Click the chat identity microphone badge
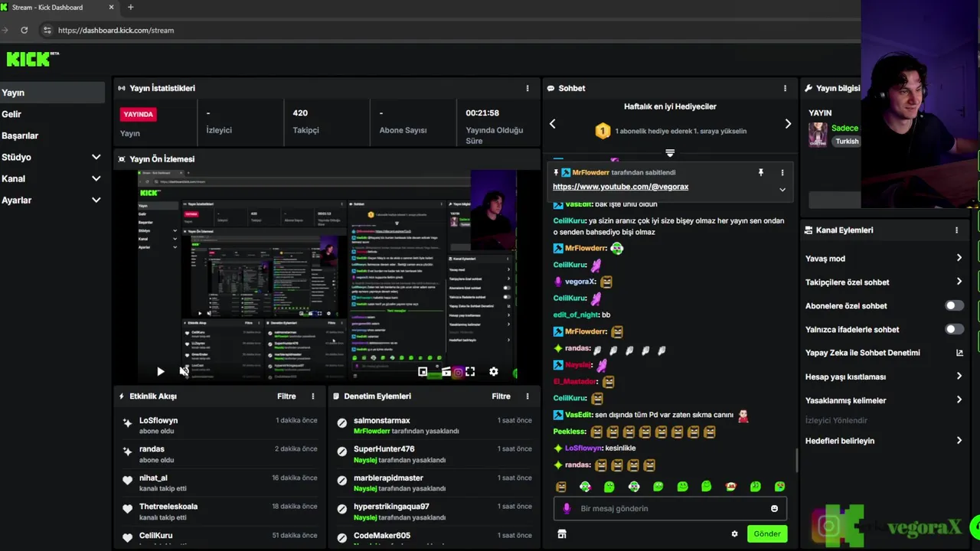Viewport: 980px width, 551px height. pos(567,508)
